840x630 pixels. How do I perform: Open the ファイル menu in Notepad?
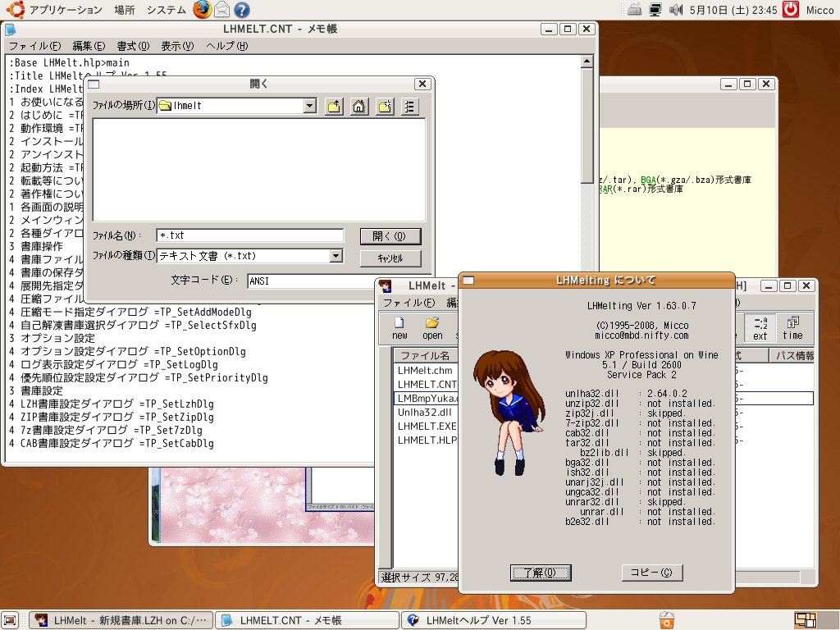(x=34, y=46)
